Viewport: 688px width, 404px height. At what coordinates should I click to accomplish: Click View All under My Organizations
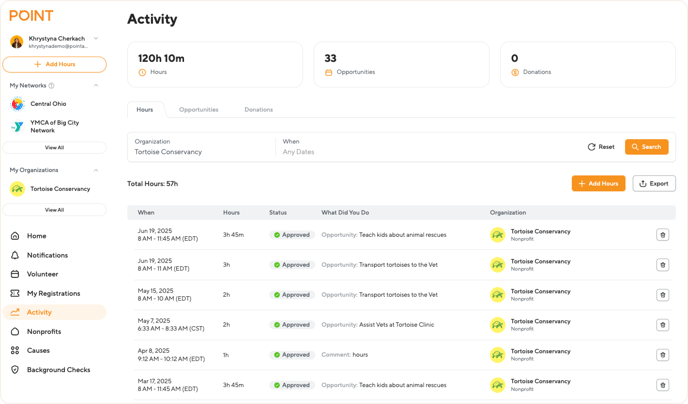click(x=54, y=210)
